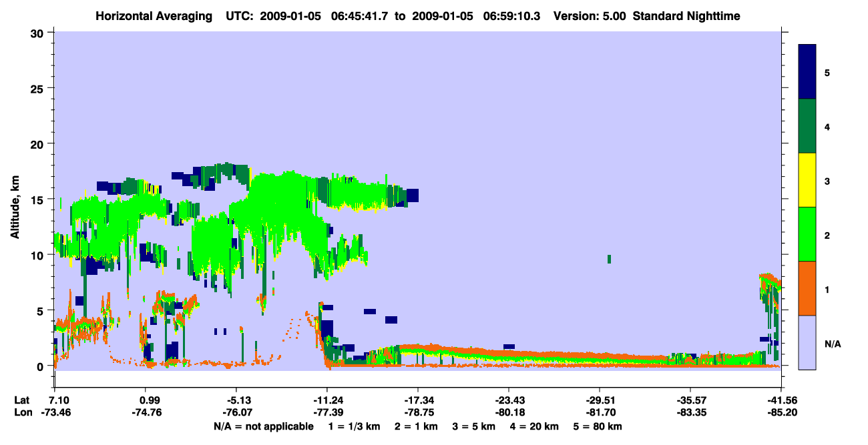Click the orange colorbar segment labeled 1

[807, 288]
